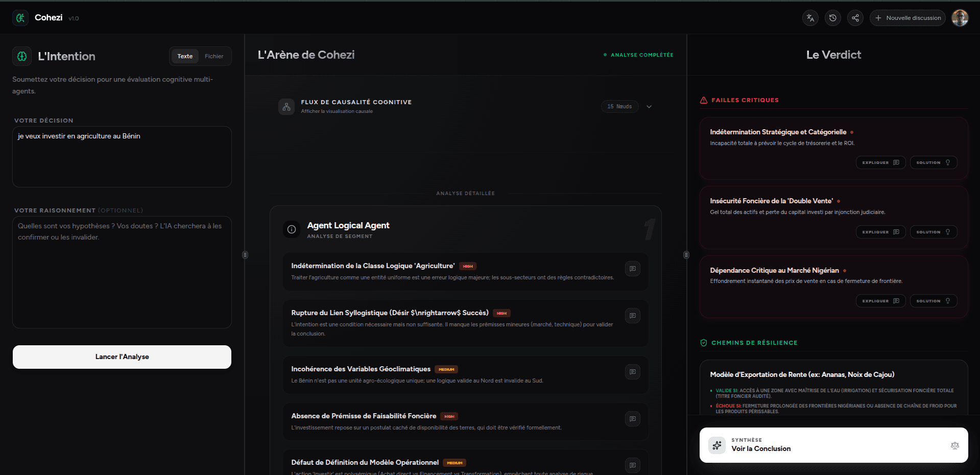Click the share icon in header
The image size is (980, 475).
click(855, 18)
